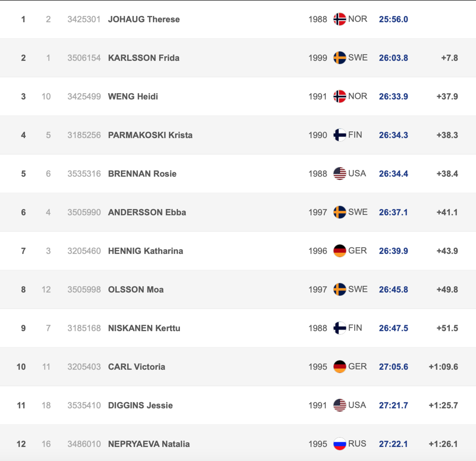Image resolution: width=476 pixels, height=461 pixels.
Task: Open athlete profile JOHAUG Therese
Action: point(144,19)
